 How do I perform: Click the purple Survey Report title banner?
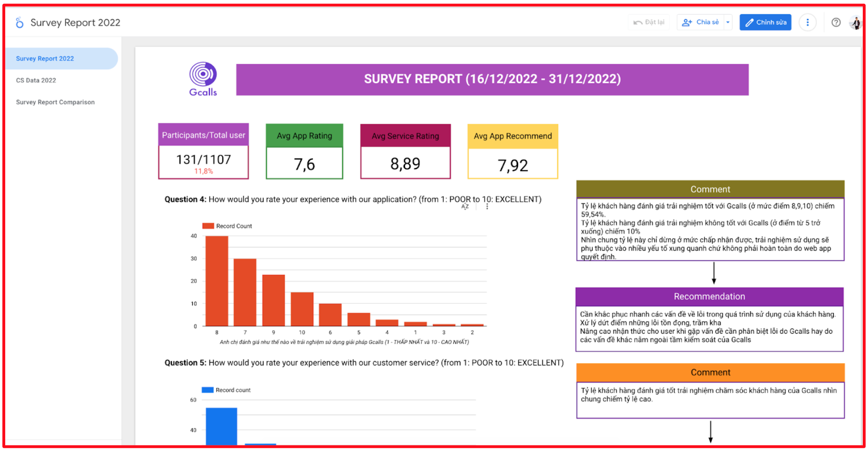tap(492, 79)
